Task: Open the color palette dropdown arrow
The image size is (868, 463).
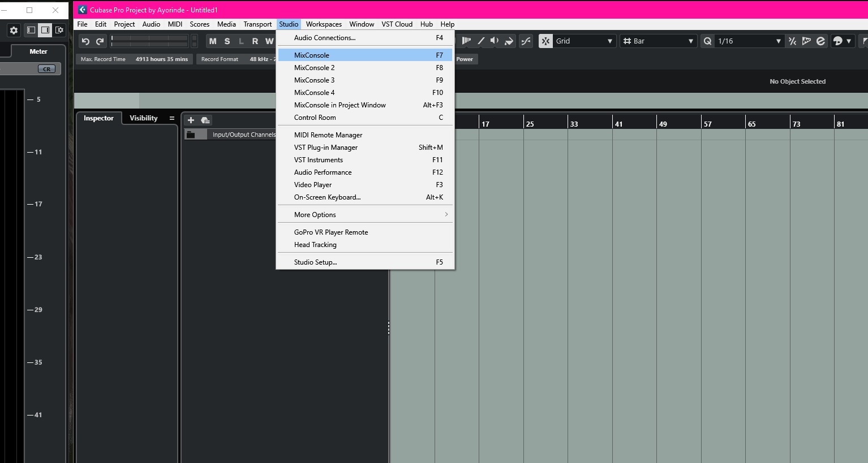Action: tap(849, 41)
